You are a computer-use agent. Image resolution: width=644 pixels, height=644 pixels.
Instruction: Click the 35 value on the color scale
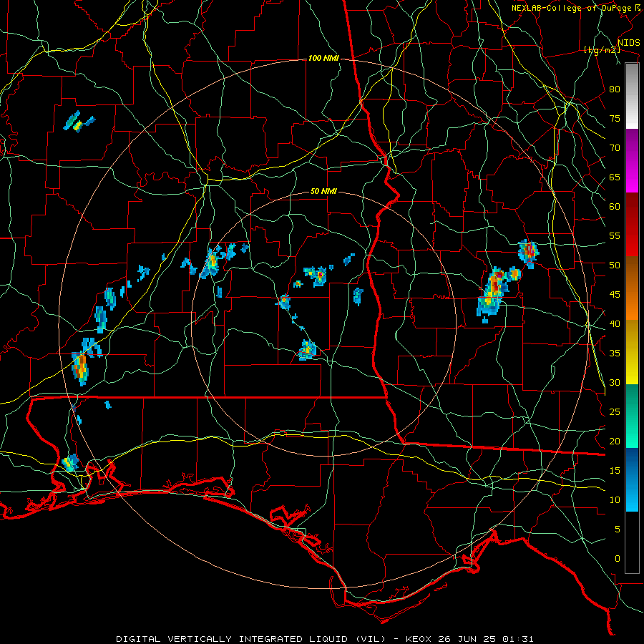(615, 353)
